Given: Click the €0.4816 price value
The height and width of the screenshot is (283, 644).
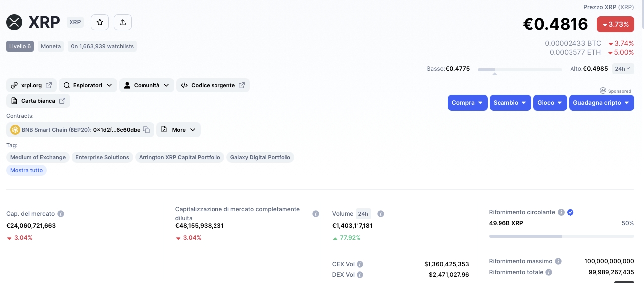Looking at the screenshot, I should click(x=556, y=24).
